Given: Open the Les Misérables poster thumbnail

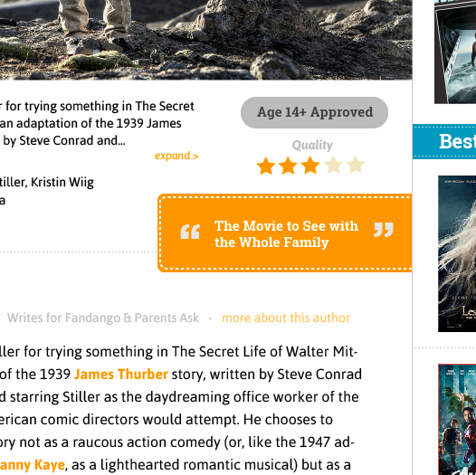Looking at the screenshot, I should coord(457,253).
